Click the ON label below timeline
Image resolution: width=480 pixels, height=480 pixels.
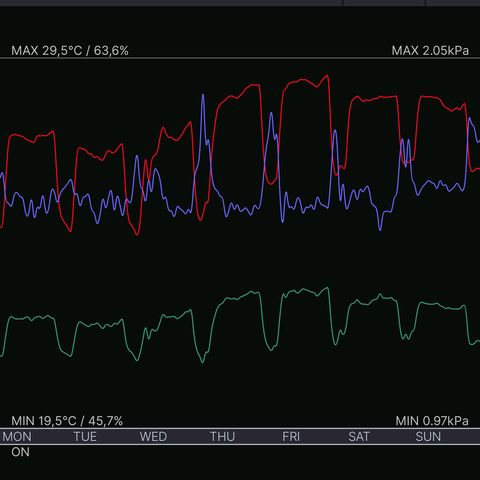click(x=20, y=452)
